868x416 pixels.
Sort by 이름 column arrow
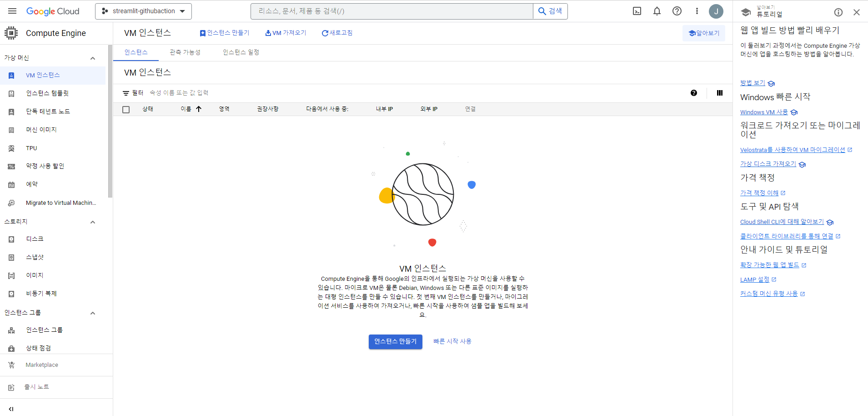pos(199,109)
